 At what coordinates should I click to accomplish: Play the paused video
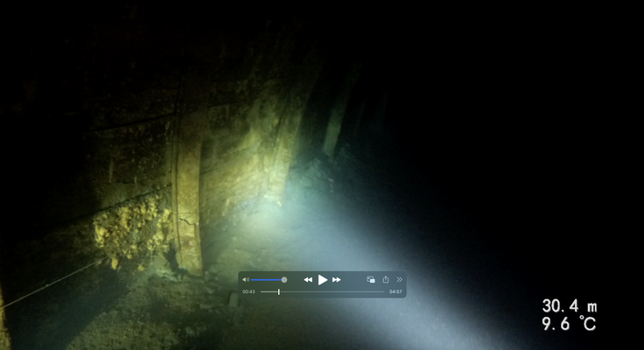tap(323, 280)
